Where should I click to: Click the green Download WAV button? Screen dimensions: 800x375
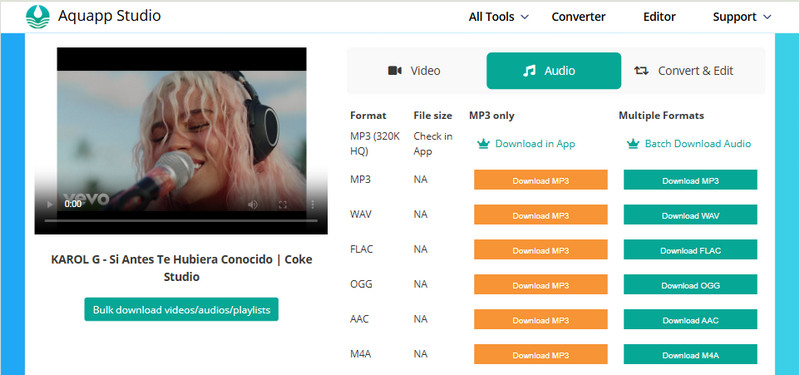pyautogui.click(x=690, y=215)
